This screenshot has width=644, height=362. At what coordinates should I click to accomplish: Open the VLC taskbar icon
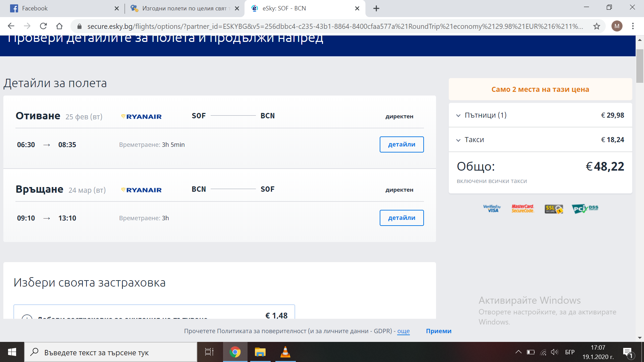click(285, 352)
